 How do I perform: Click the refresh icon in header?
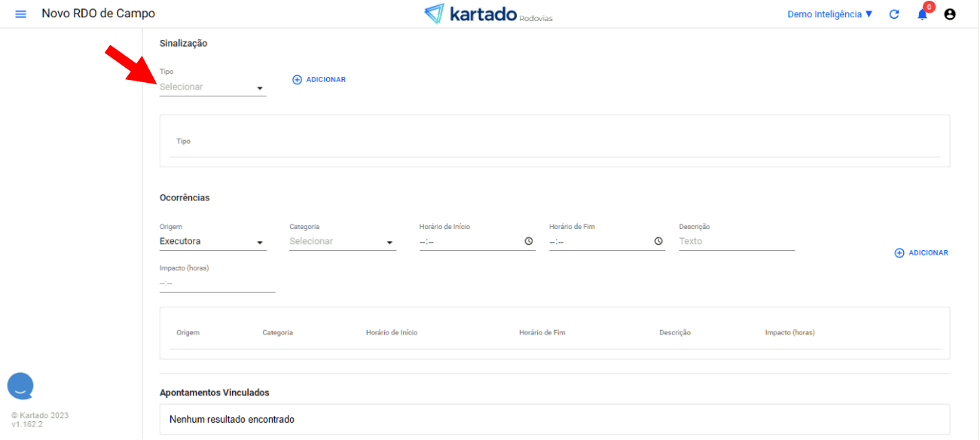click(894, 14)
